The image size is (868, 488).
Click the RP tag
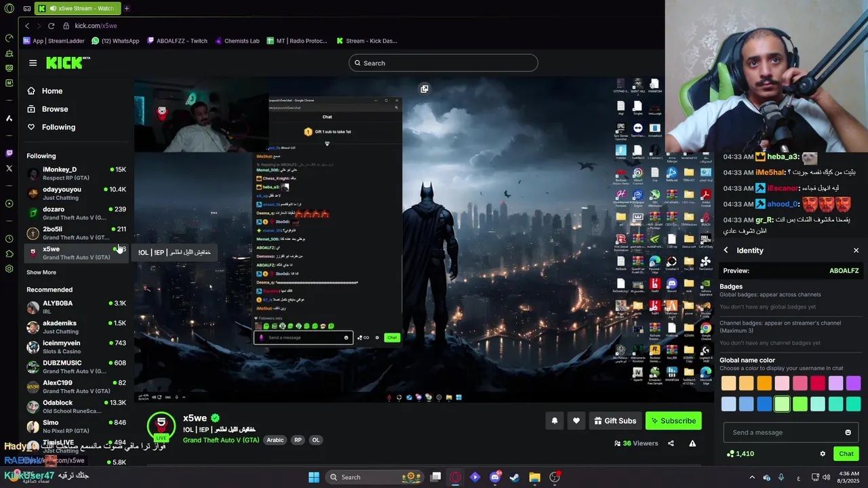point(298,440)
